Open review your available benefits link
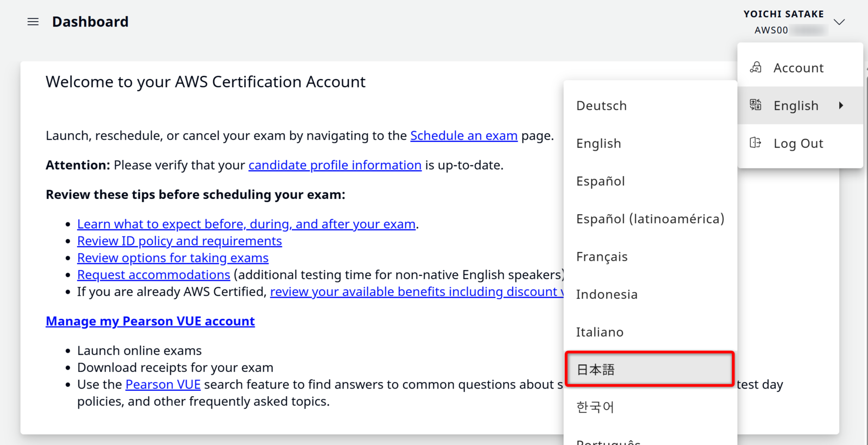 [417, 292]
